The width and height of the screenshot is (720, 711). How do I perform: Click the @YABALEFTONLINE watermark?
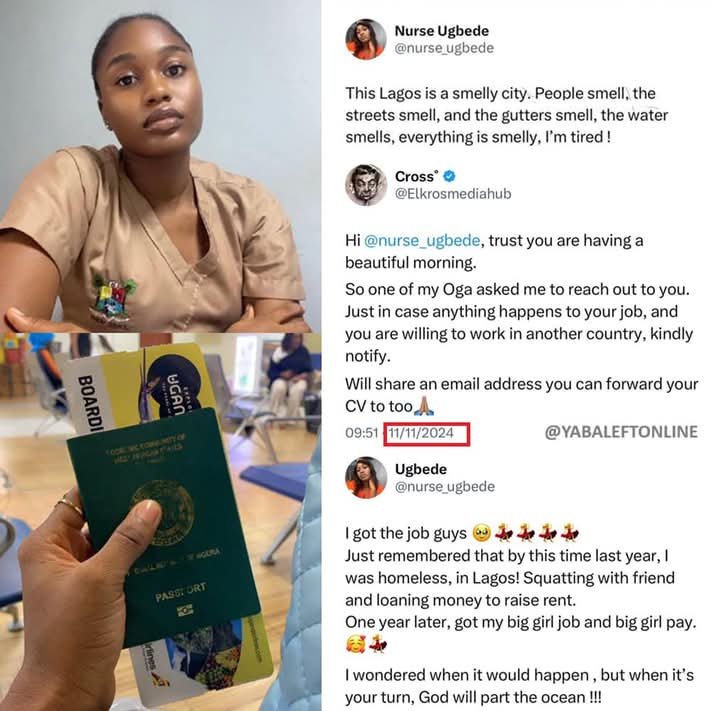[621, 432]
